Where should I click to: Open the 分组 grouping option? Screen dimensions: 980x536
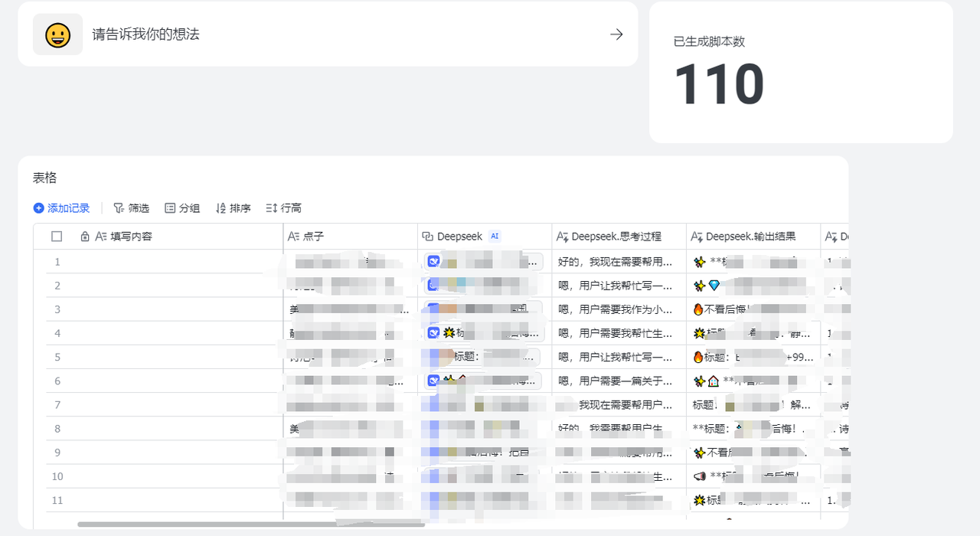pyautogui.click(x=182, y=208)
